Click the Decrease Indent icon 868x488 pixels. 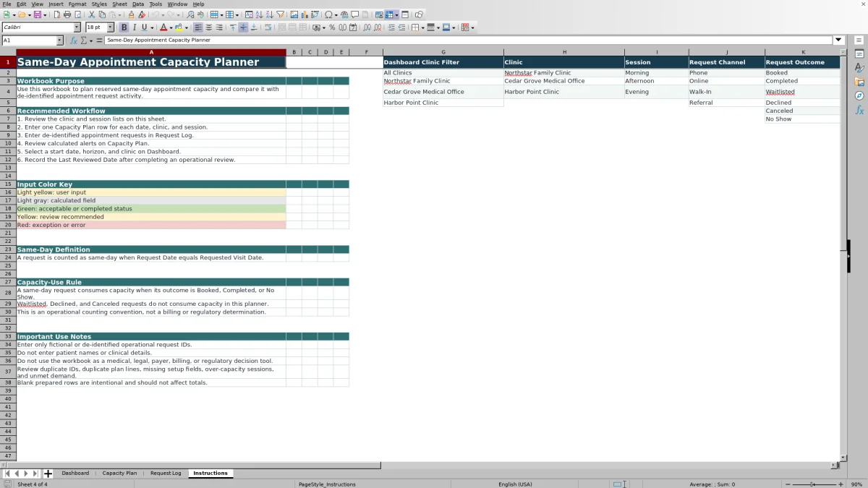coord(401,27)
